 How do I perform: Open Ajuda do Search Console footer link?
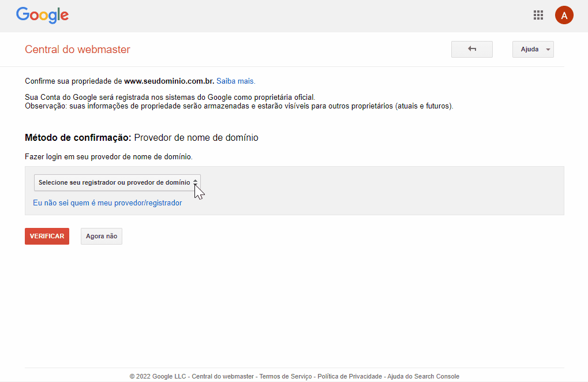[423, 376]
